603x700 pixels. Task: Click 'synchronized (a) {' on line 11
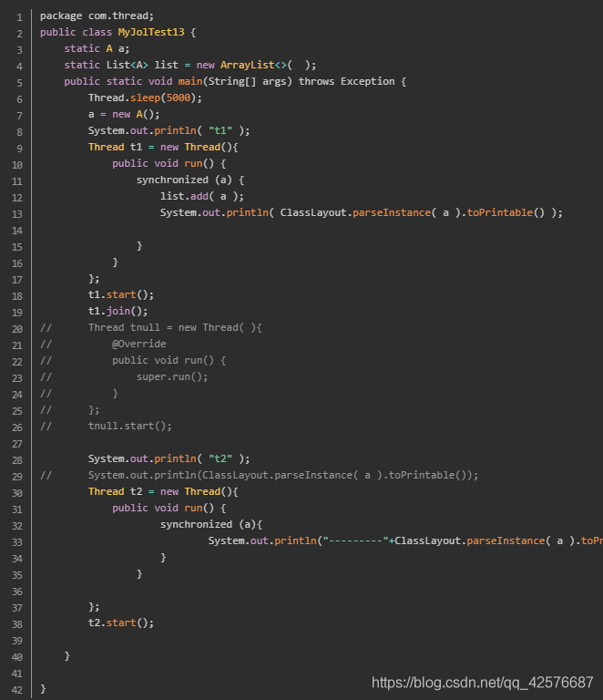pyautogui.click(x=190, y=180)
